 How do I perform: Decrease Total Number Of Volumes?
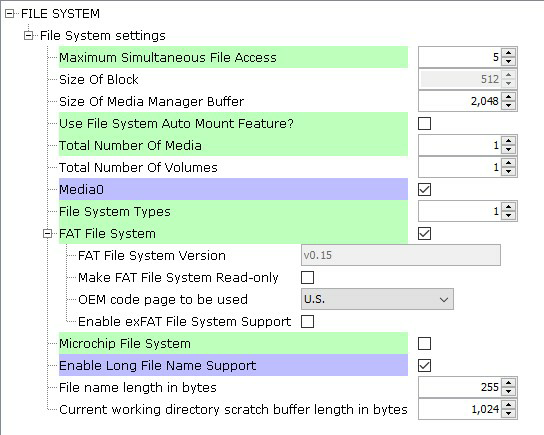tap(509, 171)
